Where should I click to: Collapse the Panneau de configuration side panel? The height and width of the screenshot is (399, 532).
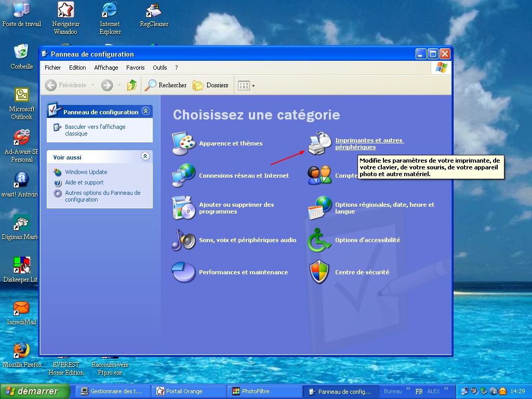click(145, 111)
